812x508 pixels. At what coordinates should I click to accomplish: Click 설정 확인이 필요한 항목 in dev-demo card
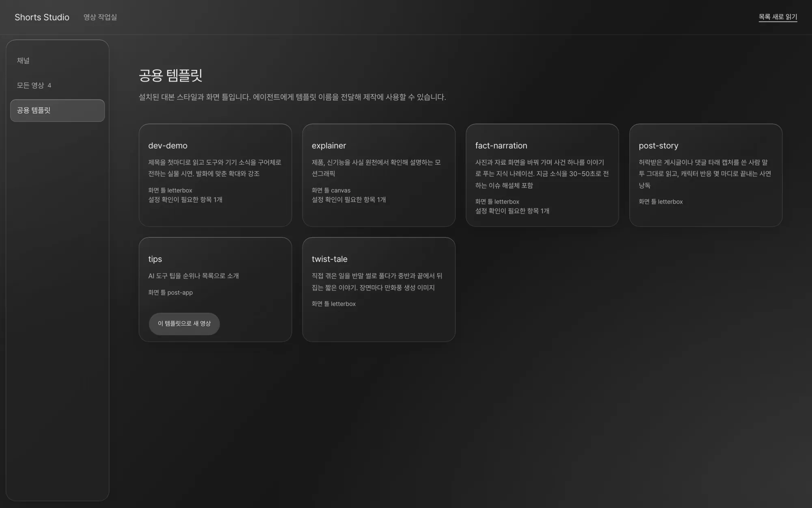click(185, 200)
